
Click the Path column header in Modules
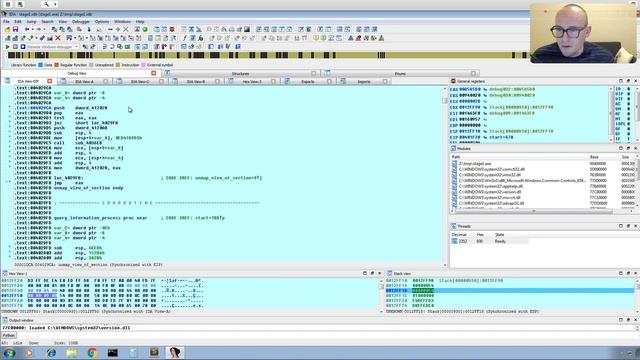456,157
